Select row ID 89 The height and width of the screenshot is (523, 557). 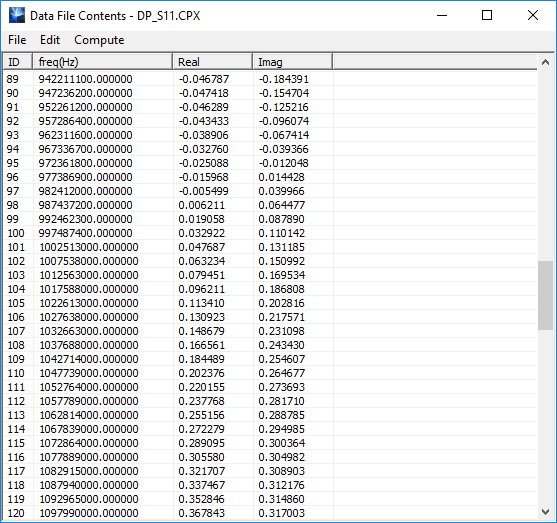[x=13, y=79]
